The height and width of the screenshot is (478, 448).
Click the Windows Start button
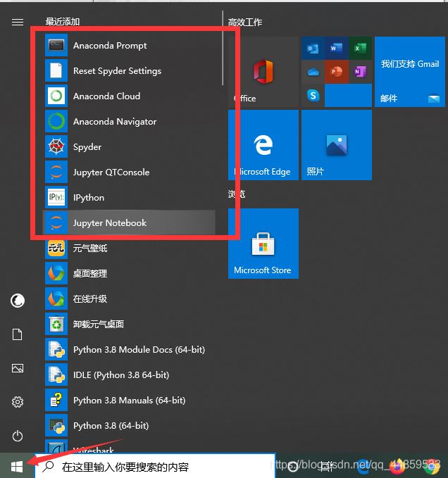17,466
